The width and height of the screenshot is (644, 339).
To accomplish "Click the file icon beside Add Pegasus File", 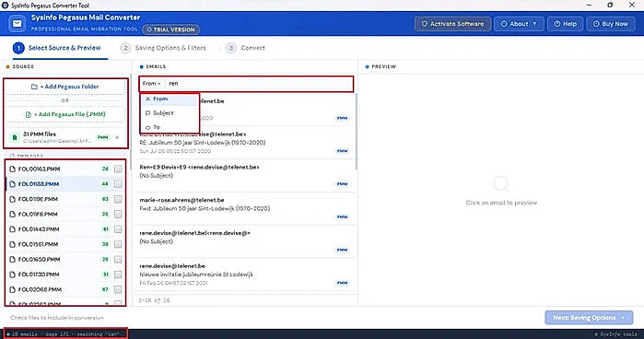I will click(29, 114).
